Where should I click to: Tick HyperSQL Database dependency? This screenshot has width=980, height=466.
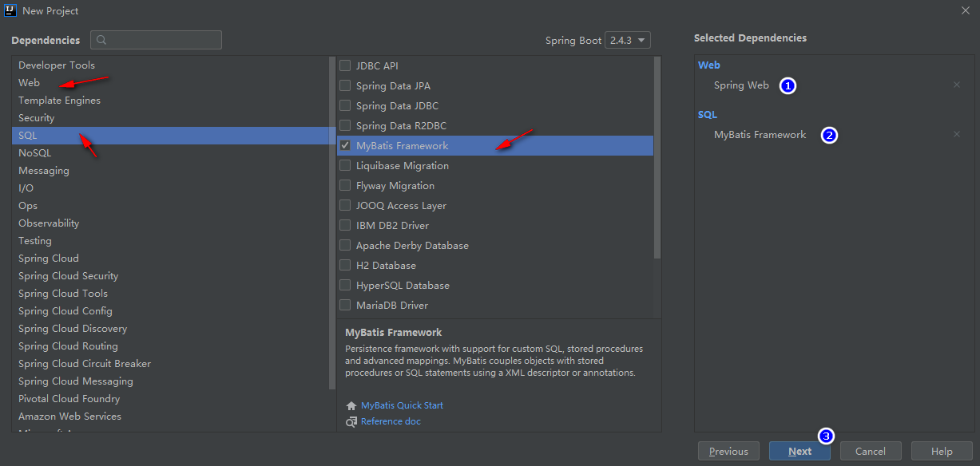345,285
